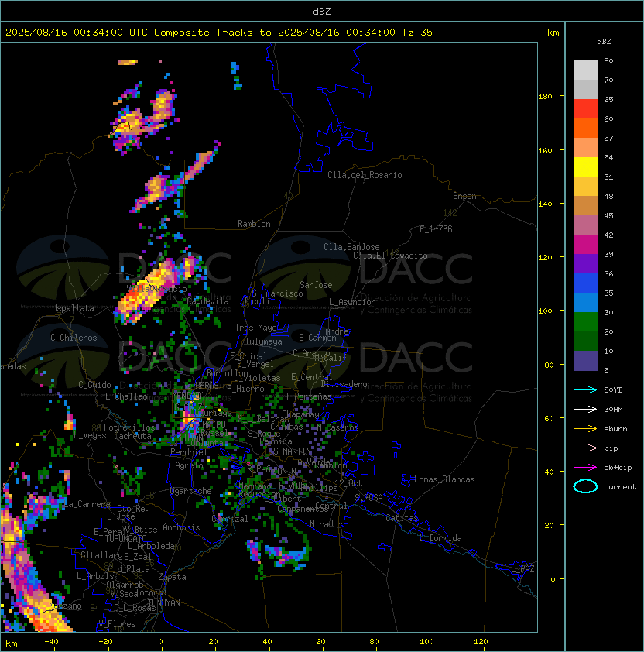Click the 'L_Dormida' map label
This screenshot has width=644, height=652.
click(x=440, y=538)
